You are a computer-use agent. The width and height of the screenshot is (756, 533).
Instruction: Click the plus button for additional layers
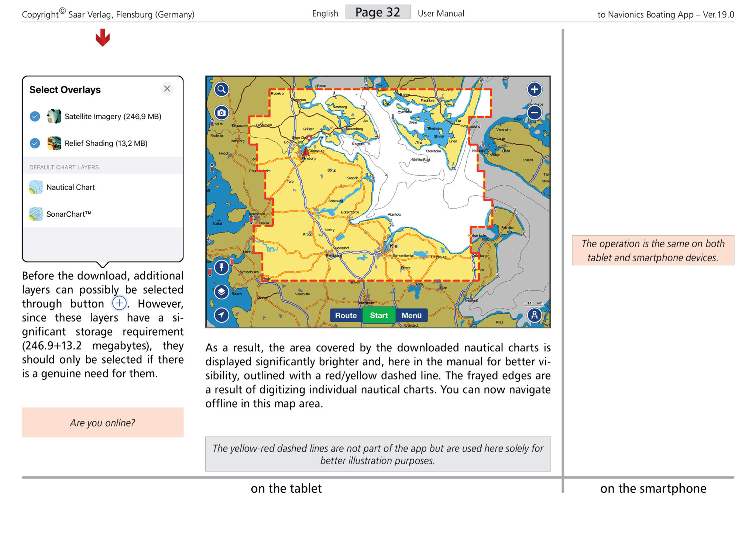coord(119,303)
